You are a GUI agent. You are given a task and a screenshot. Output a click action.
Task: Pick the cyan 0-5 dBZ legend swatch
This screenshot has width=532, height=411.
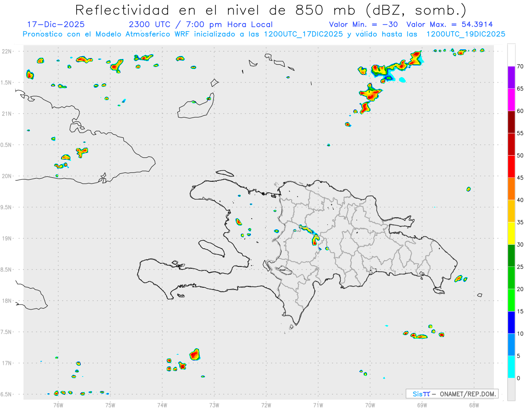511,367
